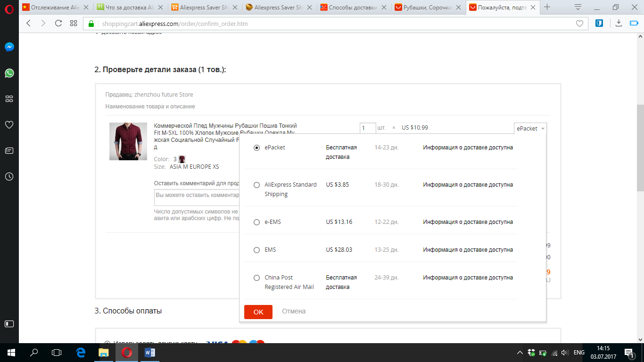
Task: Open the Windows Start menu
Action: click(11, 352)
